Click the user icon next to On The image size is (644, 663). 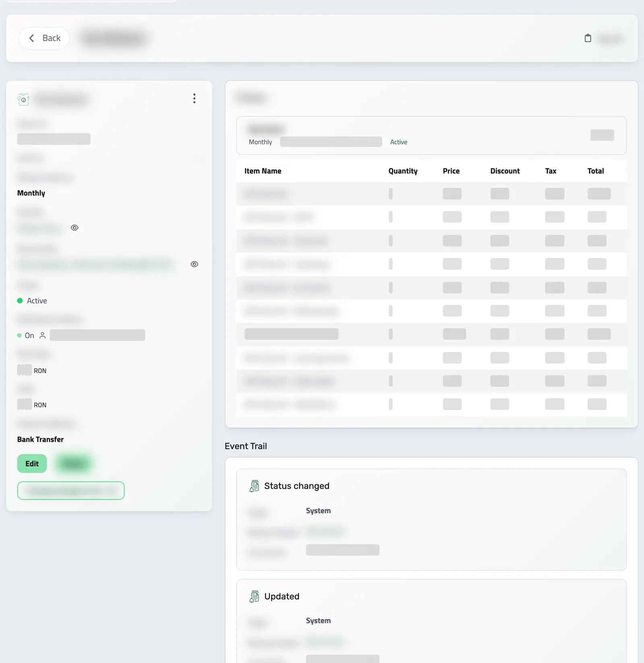click(43, 335)
